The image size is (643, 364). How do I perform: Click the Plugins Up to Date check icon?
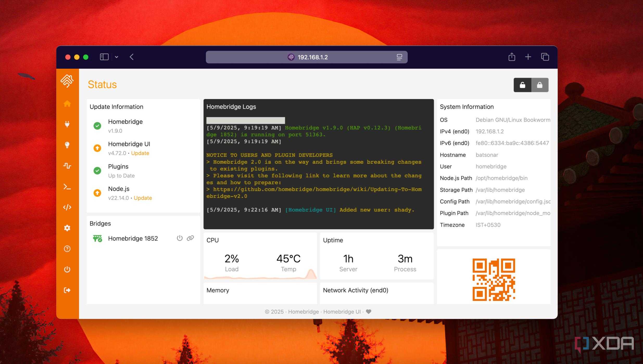[x=97, y=171]
